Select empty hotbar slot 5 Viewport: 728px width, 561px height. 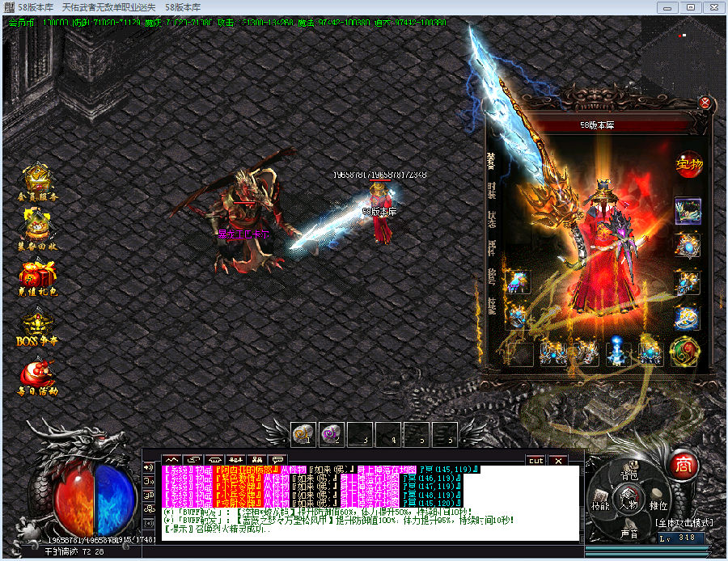pos(417,435)
